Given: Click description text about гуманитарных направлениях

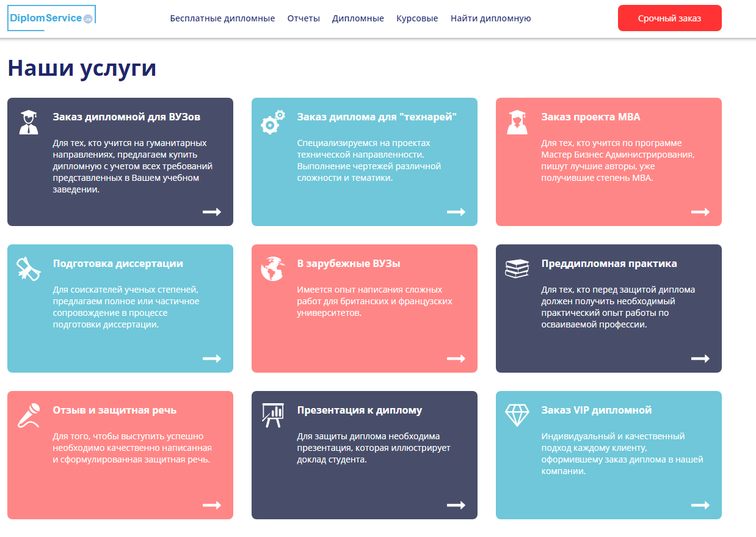Looking at the screenshot, I should [x=133, y=166].
